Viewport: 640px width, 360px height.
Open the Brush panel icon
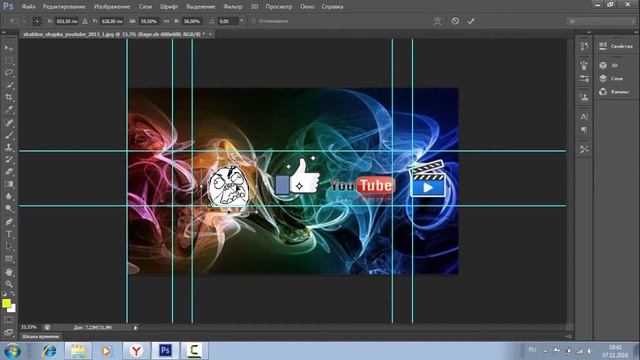(x=584, y=65)
